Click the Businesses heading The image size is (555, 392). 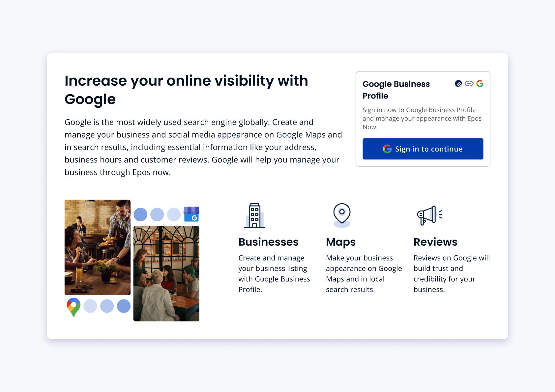coord(268,242)
